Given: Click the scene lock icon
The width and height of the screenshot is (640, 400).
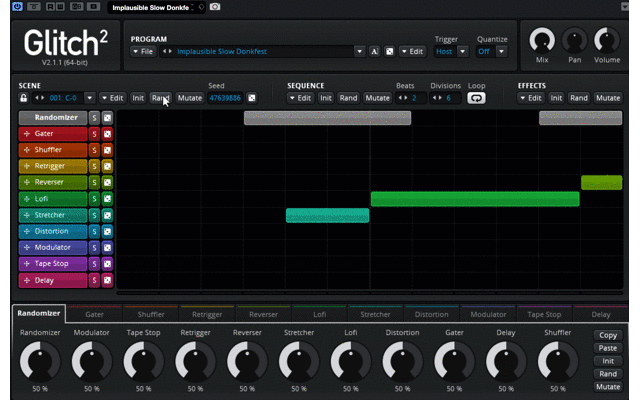Looking at the screenshot, I should (23, 98).
